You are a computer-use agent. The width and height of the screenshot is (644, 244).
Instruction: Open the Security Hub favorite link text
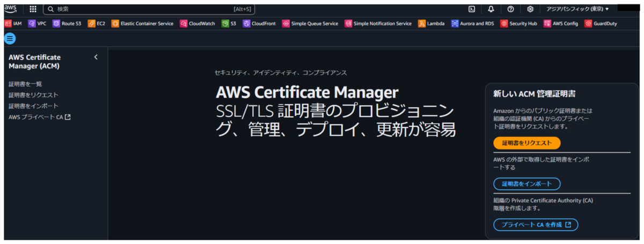523,24
